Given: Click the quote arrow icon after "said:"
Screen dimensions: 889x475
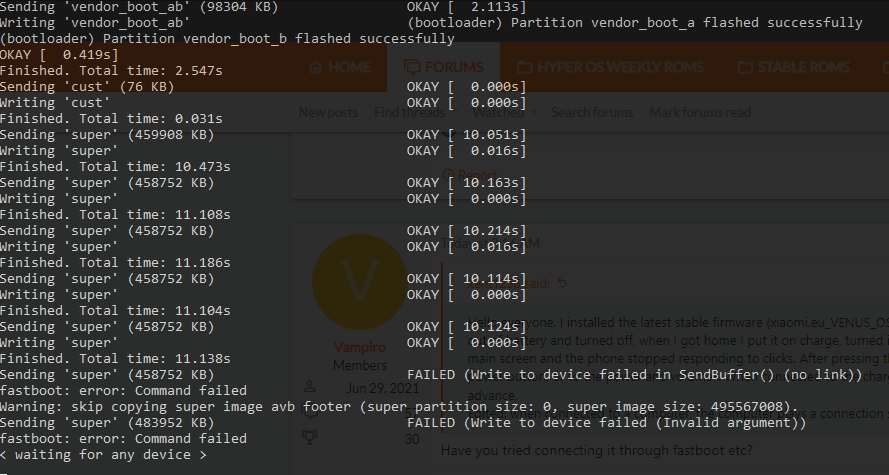Looking at the screenshot, I should [x=561, y=283].
